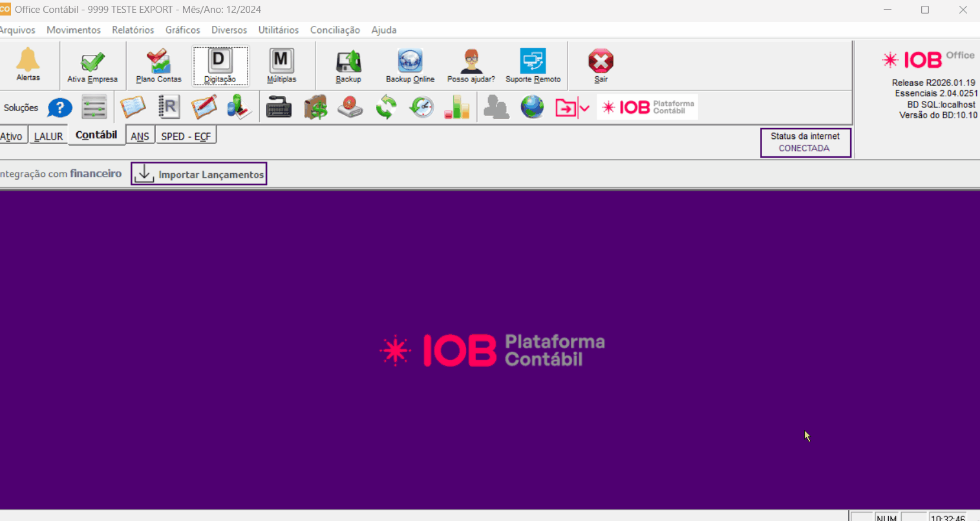Image resolution: width=980 pixels, height=521 pixels.
Task: Switch to the SPED - ECF tab
Action: pyautogui.click(x=186, y=136)
